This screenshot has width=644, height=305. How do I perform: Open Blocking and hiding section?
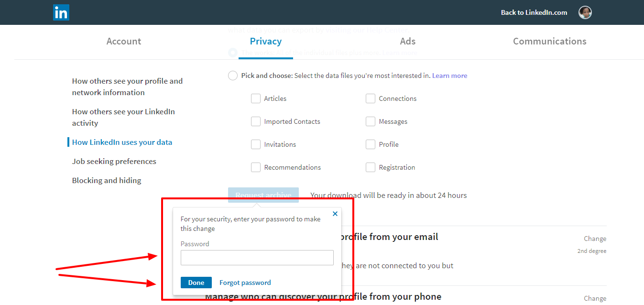tap(107, 181)
